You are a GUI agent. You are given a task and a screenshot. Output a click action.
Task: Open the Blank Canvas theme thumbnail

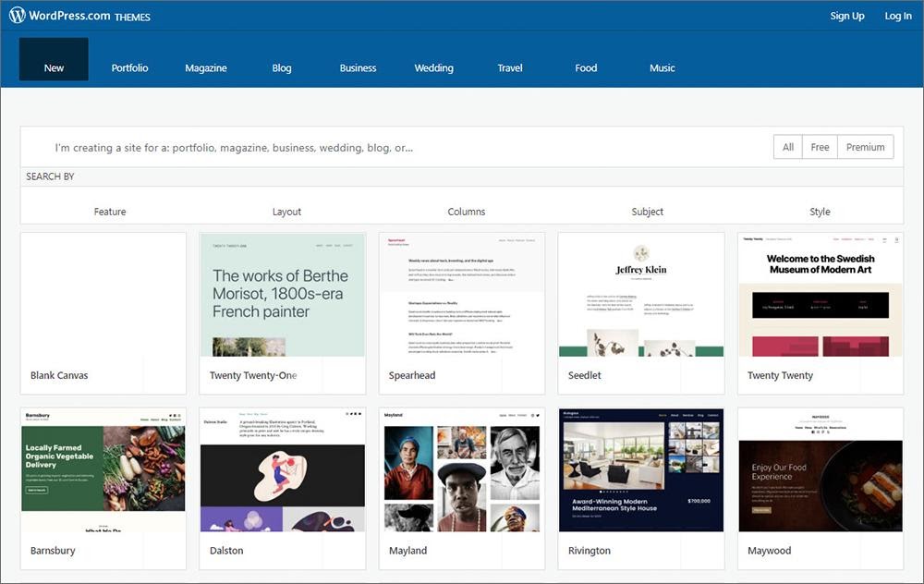(x=103, y=295)
